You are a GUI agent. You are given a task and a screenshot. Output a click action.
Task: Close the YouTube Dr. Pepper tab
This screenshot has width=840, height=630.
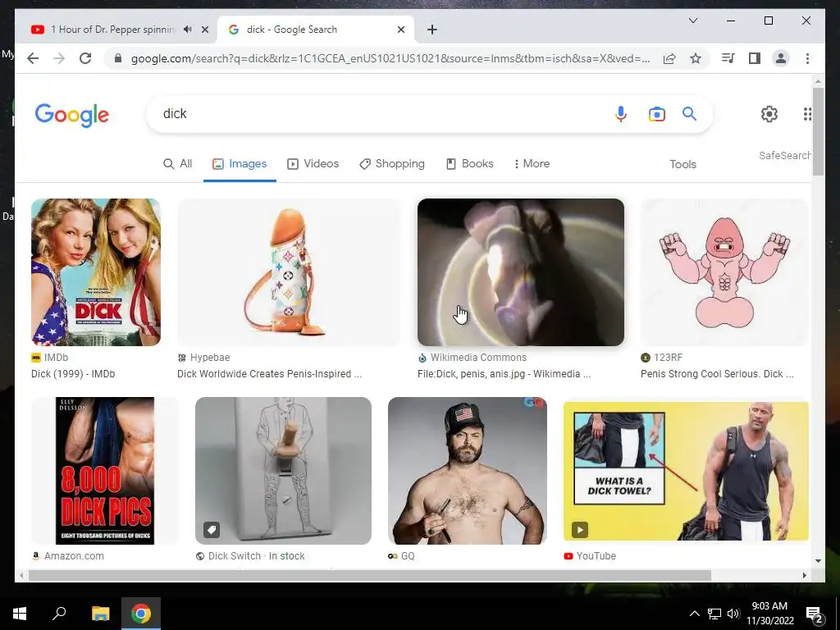(204, 30)
